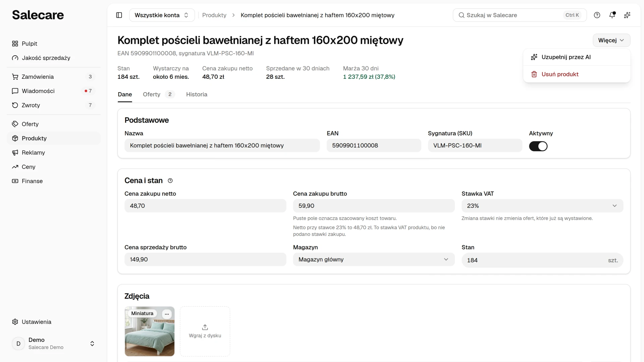Click the Salecare logo
644x362 pixels.
[x=38, y=15]
